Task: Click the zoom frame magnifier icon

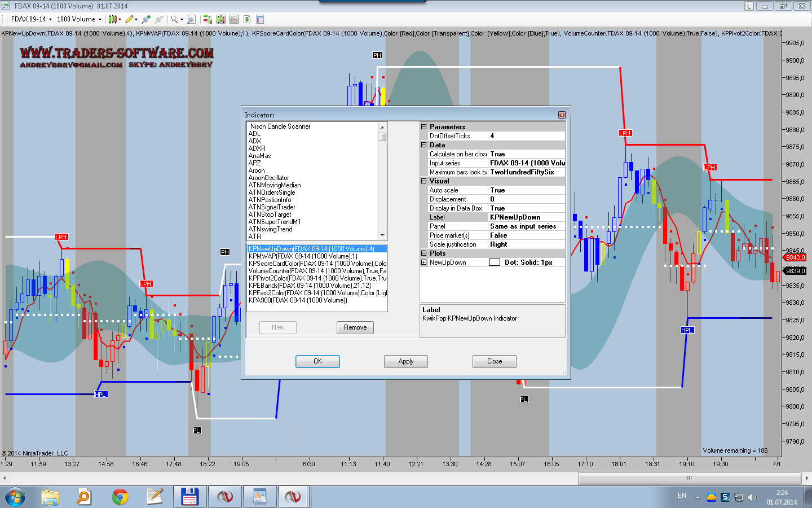Action: coord(191,19)
